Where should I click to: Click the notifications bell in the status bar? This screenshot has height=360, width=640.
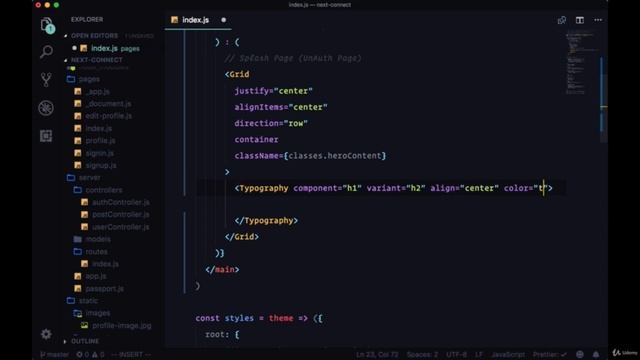tap(596, 354)
